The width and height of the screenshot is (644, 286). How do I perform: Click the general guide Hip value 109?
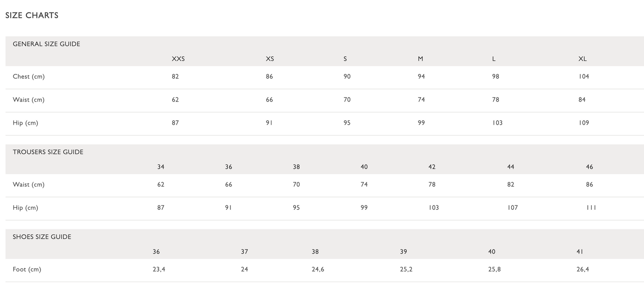tap(584, 123)
